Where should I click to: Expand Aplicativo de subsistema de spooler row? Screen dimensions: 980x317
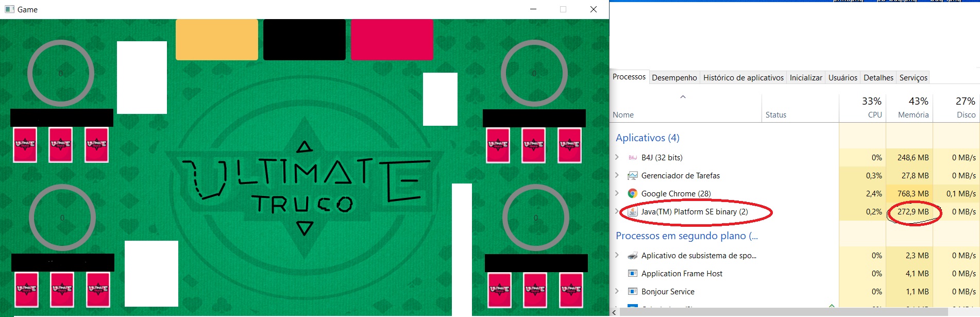tap(617, 255)
